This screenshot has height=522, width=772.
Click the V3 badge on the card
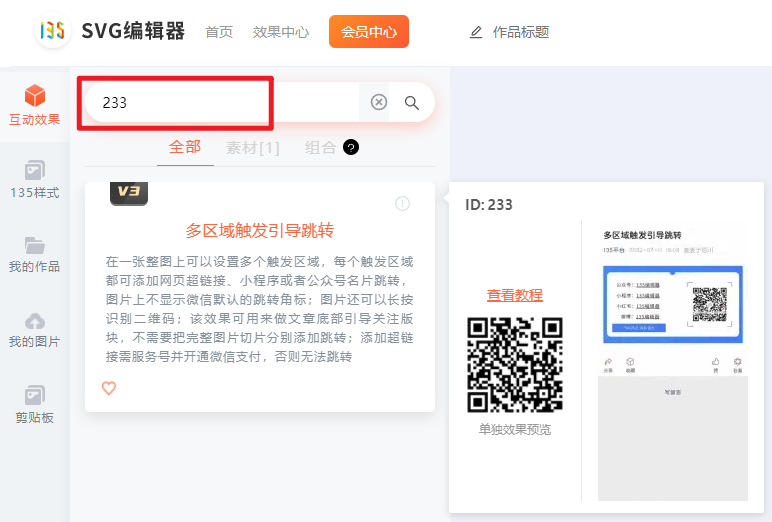pos(129,193)
